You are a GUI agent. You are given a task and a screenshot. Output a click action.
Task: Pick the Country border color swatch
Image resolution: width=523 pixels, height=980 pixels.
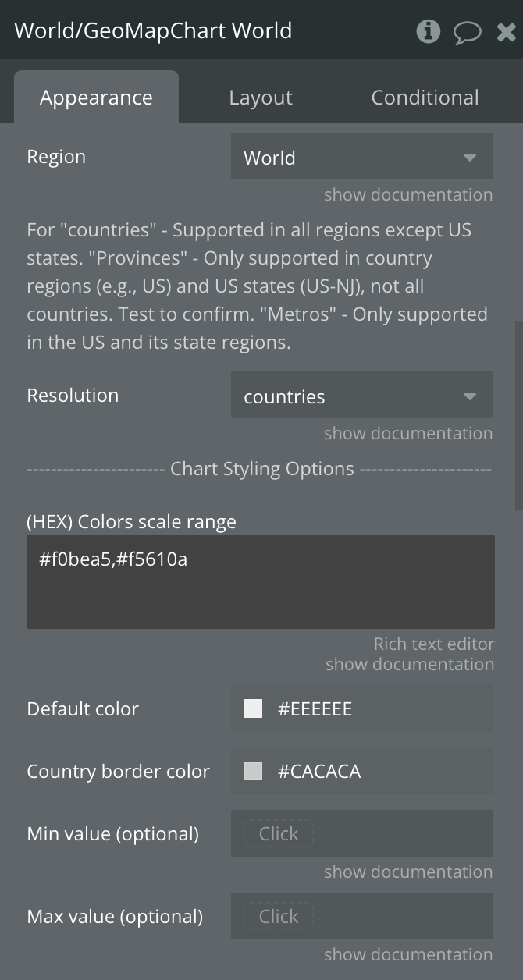[x=253, y=771]
